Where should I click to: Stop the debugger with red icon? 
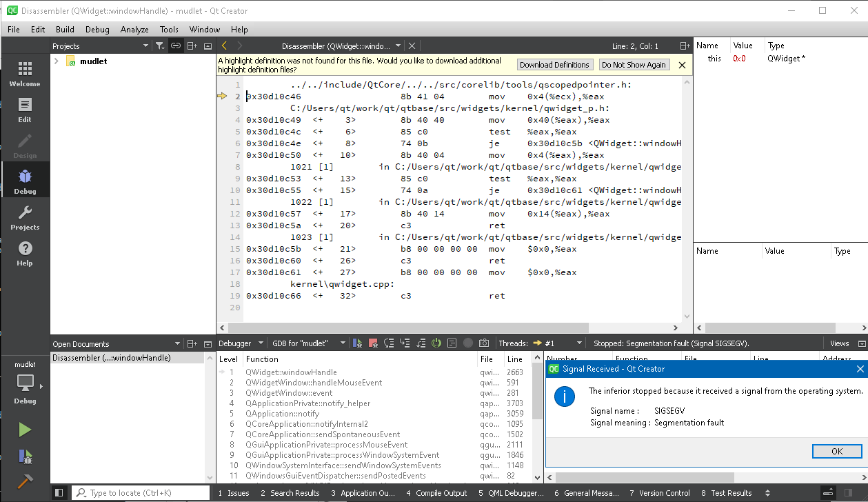[x=373, y=343]
